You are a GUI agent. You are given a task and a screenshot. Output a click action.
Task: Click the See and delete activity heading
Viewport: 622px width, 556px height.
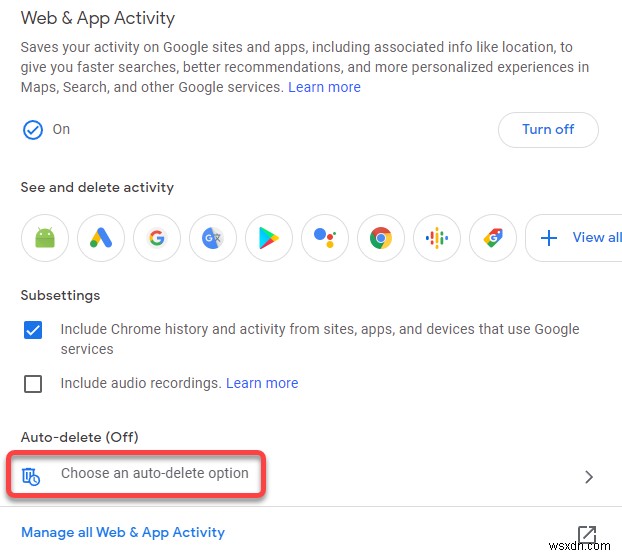coord(97,187)
